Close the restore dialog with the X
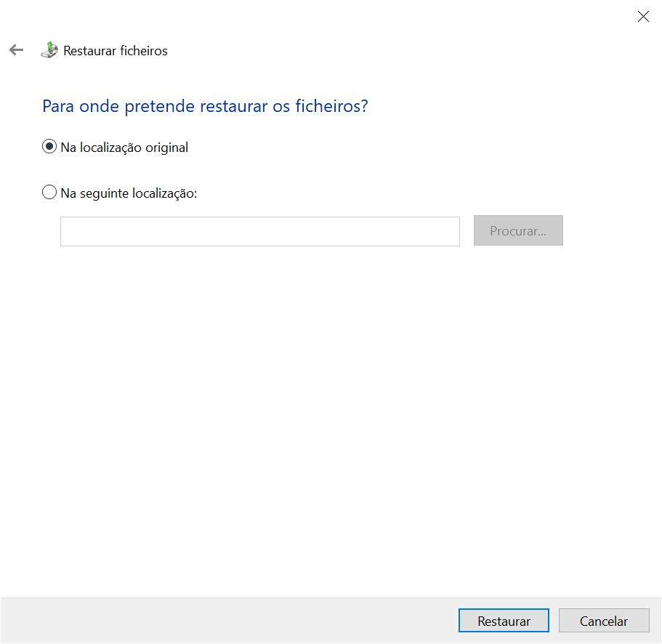This screenshot has width=662, height=644. click(642, 17)
